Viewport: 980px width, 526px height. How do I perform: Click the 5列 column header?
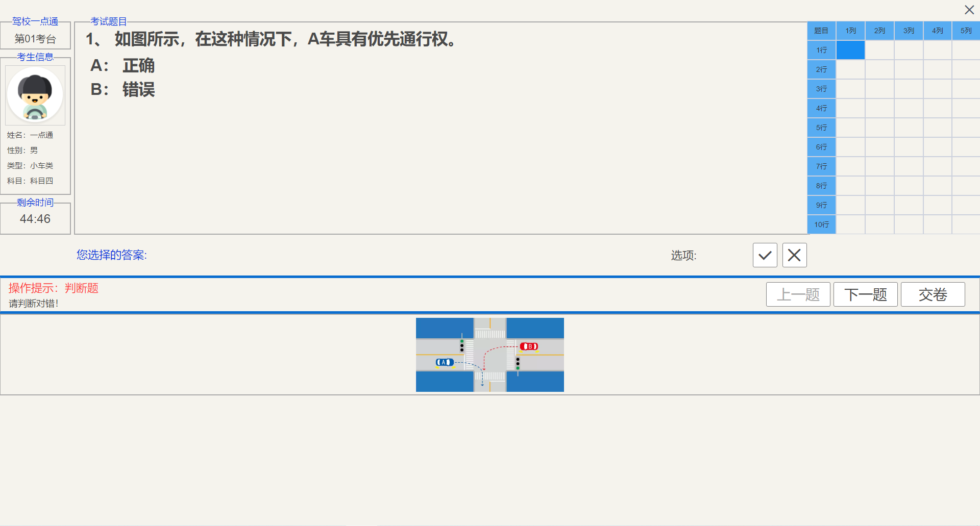(966, 31)
